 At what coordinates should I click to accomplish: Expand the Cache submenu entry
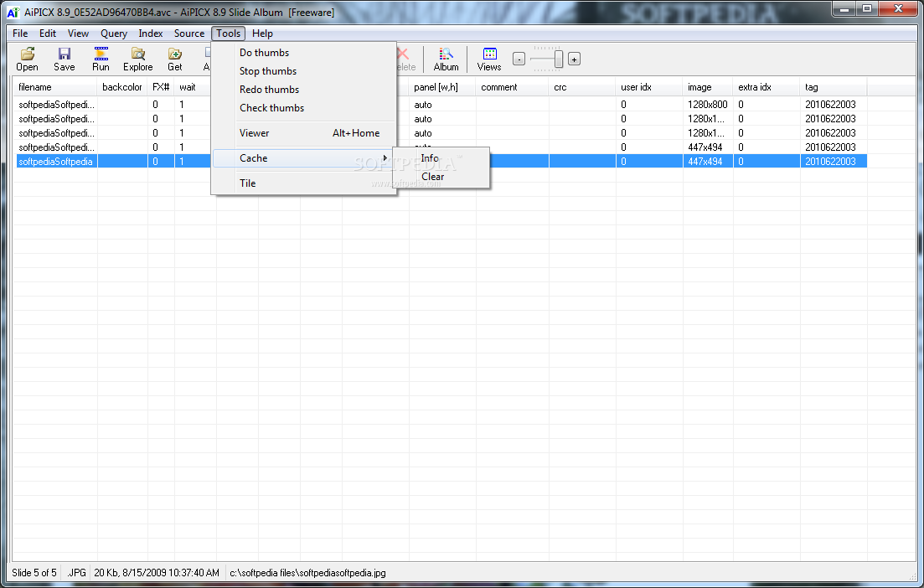[x=304, y=158]
